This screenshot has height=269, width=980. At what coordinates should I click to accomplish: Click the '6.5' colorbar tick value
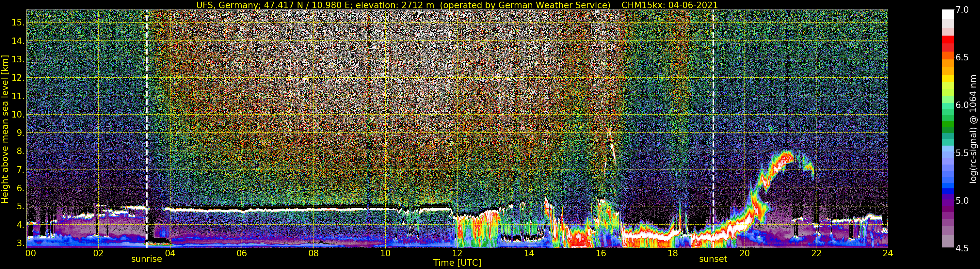pos(962,57)
